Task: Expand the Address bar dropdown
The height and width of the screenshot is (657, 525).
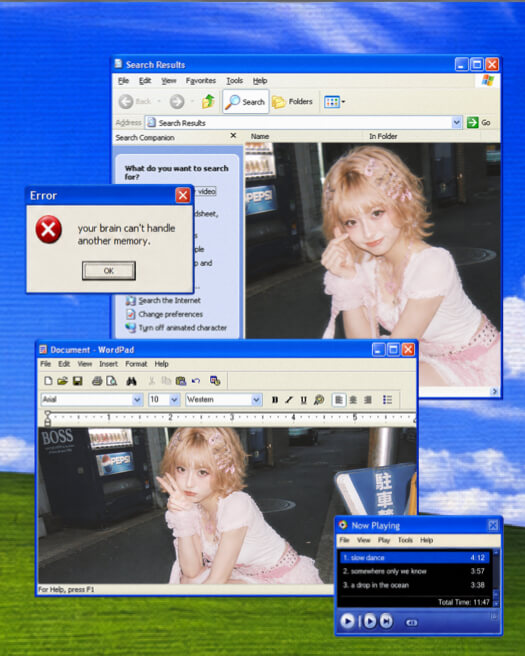Action: tap(456, 122)
